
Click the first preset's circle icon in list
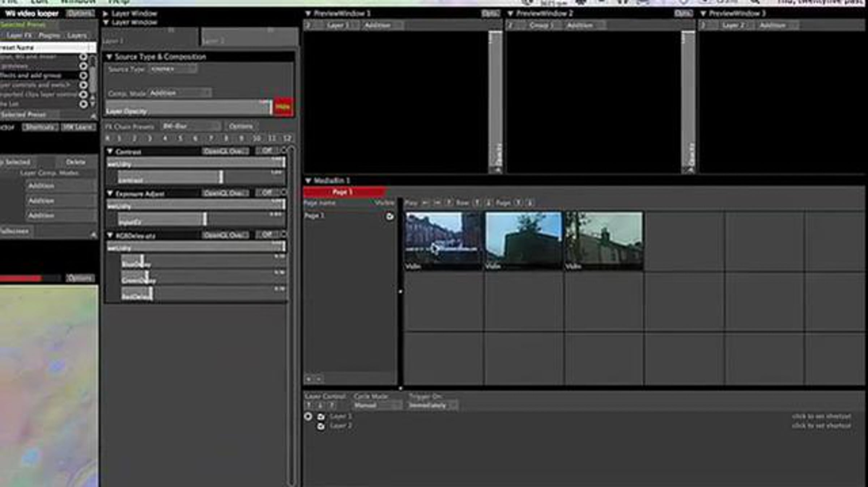pos(83,57)
